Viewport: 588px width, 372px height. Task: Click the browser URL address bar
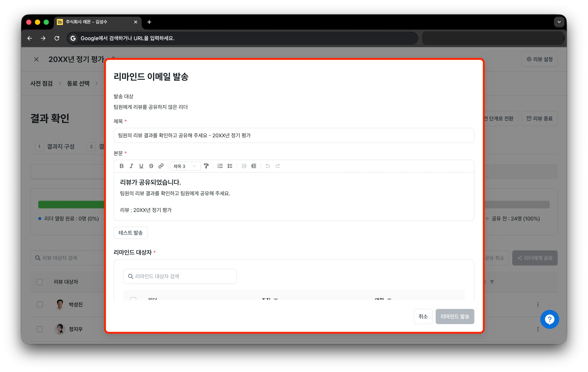pyautogui.click(x=242, y=38)
